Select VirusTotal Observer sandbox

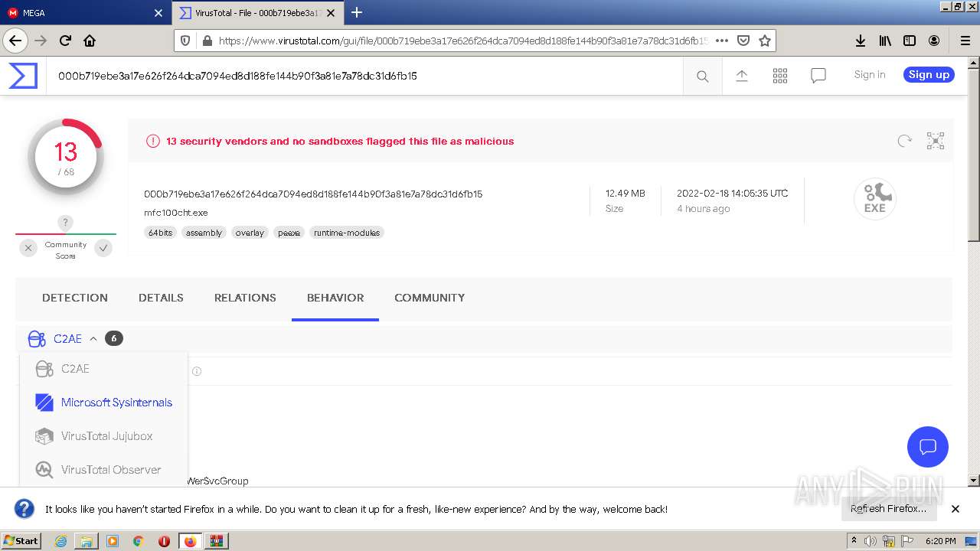tap(103, 470)
